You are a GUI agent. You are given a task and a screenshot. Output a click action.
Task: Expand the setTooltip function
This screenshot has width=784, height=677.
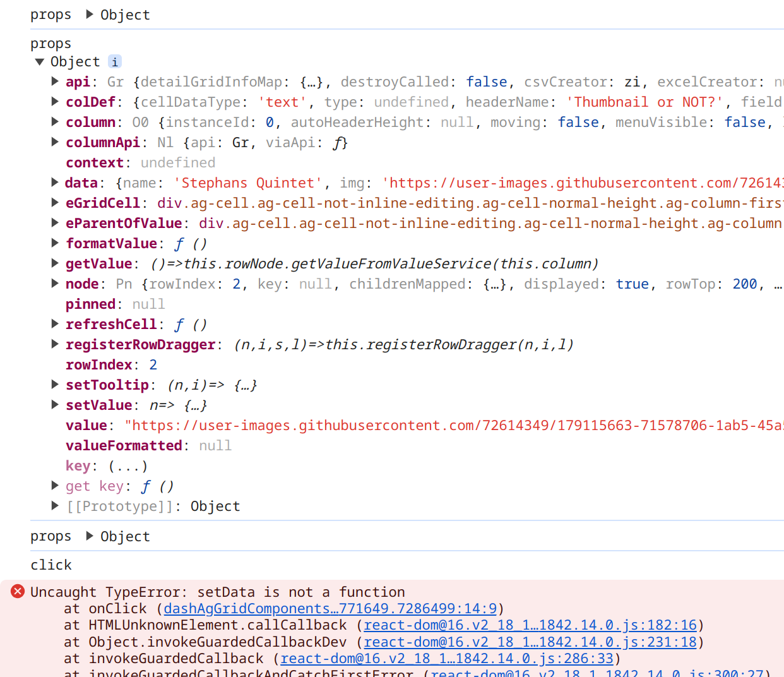click(x=55, y=385)
